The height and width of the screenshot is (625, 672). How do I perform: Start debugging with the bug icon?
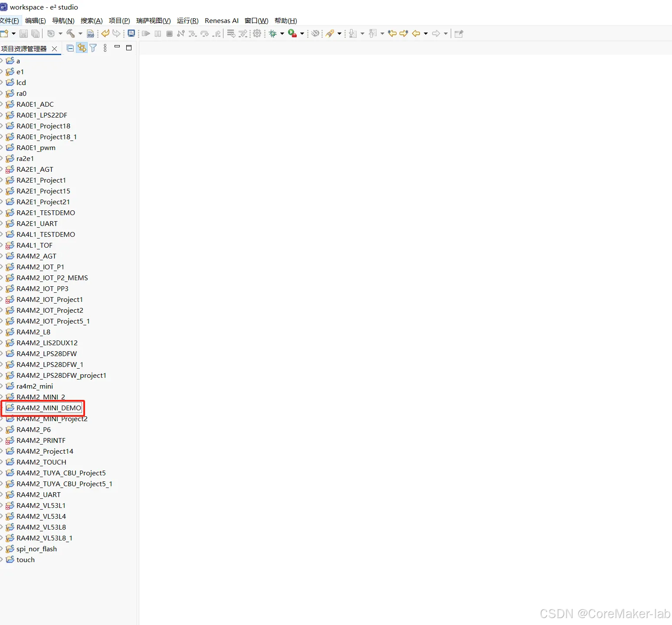pos(273,33)
